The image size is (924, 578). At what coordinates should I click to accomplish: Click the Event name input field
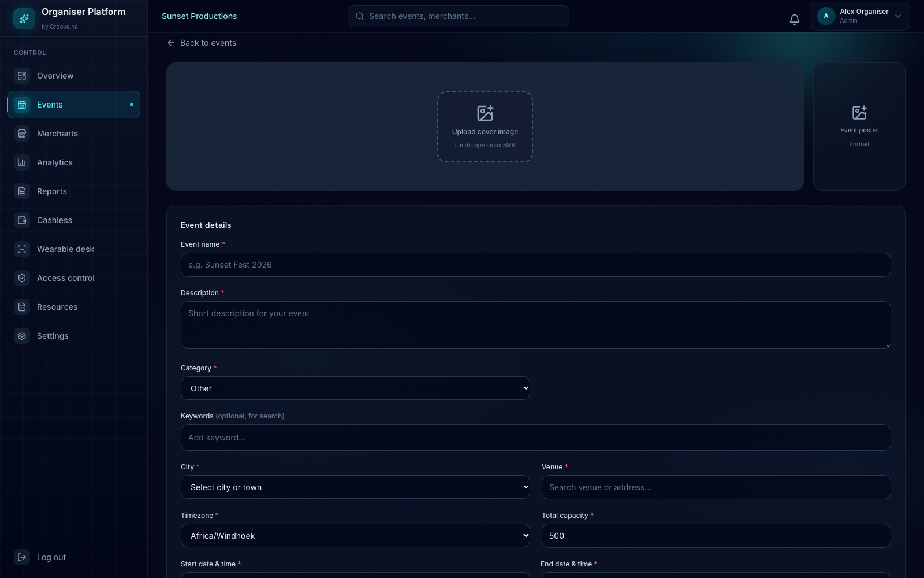[x=535, y=265]
